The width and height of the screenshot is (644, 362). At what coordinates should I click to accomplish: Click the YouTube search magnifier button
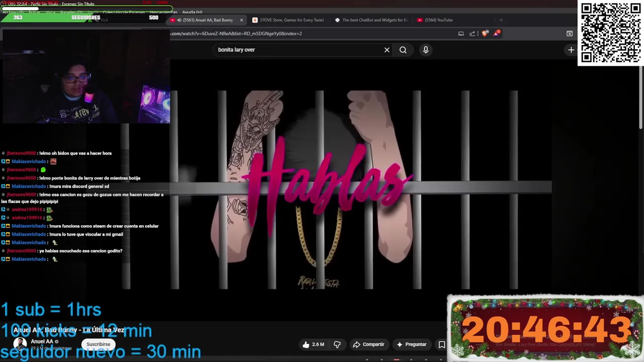click(x=403, y=50)
